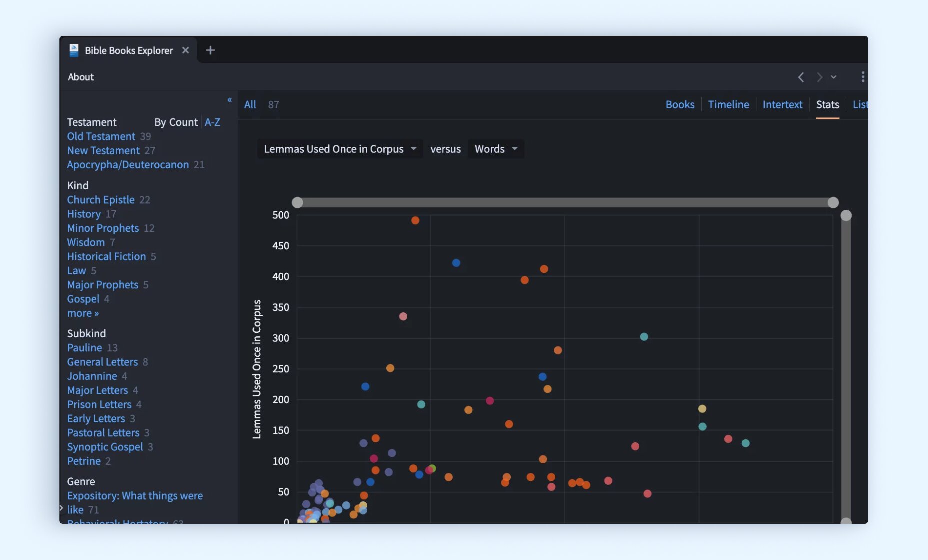Show more Kind facets
The width and height of the screenshot is (928, 560).
click(x=83, y=313)
